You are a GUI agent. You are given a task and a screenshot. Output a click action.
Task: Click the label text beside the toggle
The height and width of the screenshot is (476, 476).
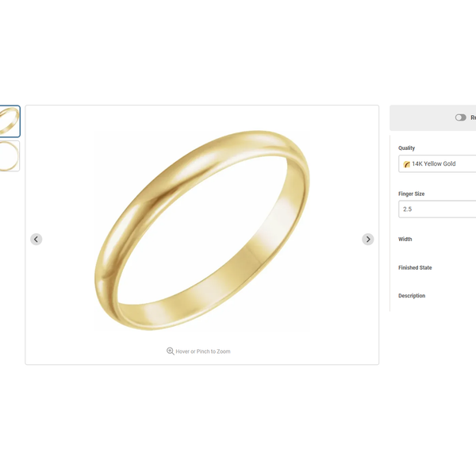(474, 117)
